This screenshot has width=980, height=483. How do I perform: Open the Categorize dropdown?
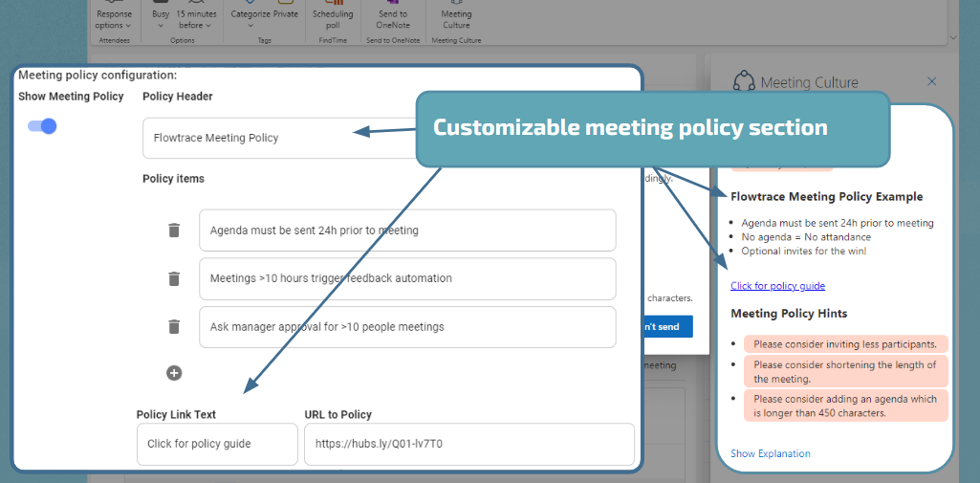tap(250, 19)
